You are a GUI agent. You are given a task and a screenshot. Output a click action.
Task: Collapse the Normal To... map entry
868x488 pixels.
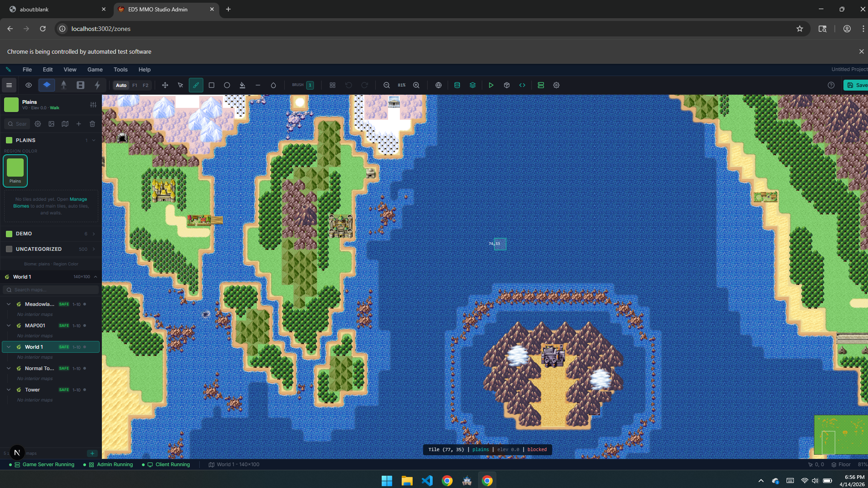(x=9, y=368)
